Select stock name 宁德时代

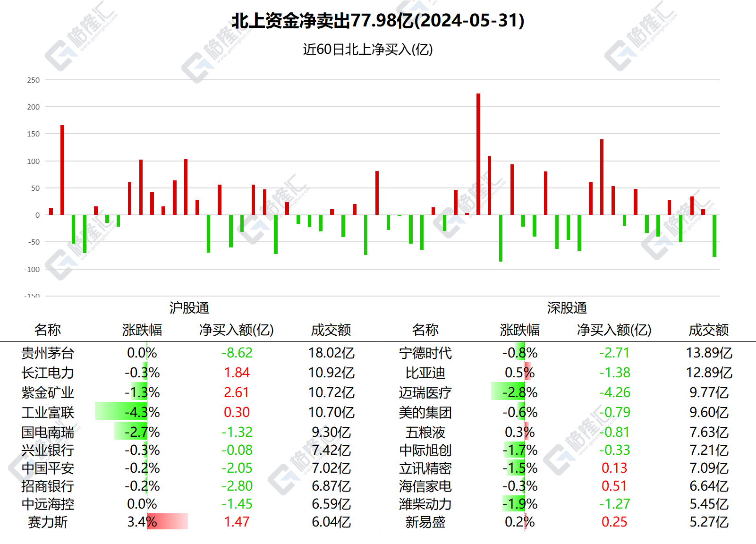[425, 353]
